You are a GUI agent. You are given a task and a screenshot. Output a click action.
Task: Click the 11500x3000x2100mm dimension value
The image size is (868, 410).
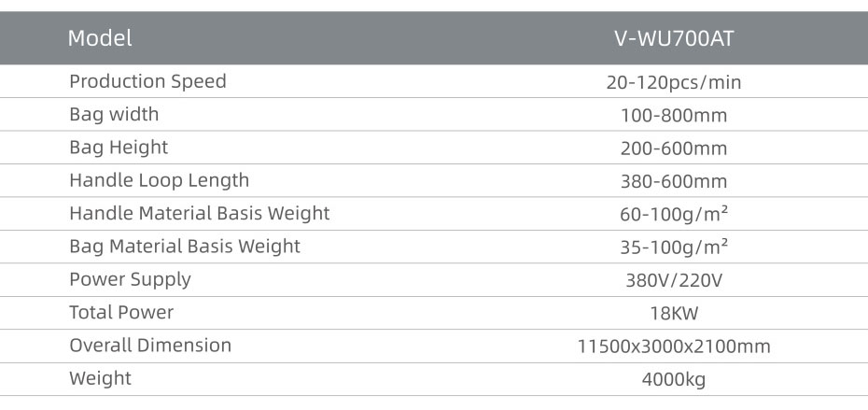pos(674,346)
